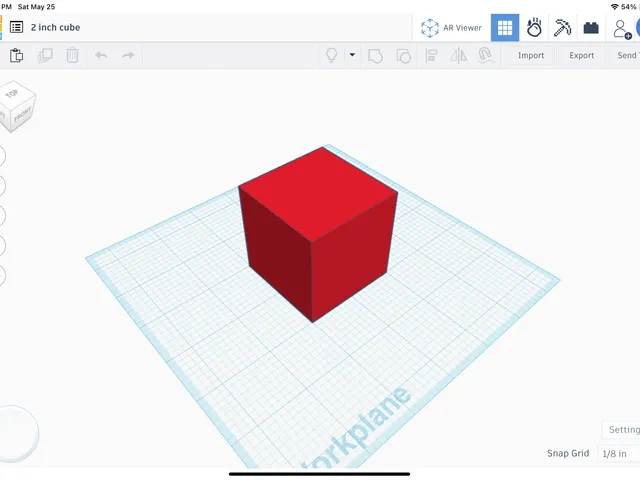This screenshot has width=640, height=480.
Task: Open the Blocks pickaxe view
Action: pyautogui.click(x=562, y=28)
